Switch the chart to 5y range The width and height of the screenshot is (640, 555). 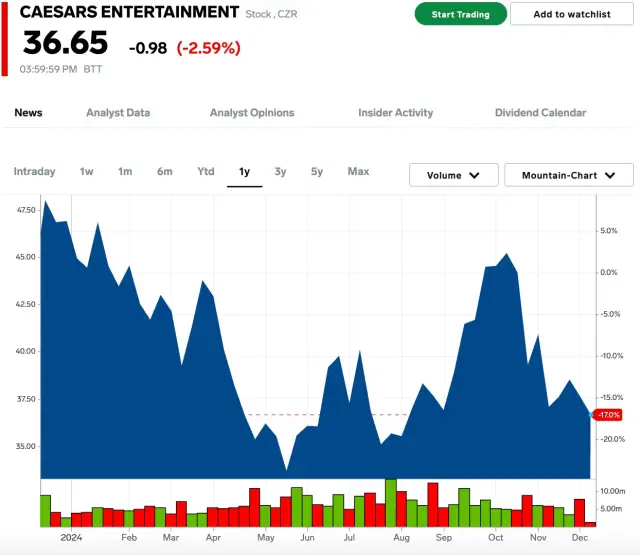(x=317, y=172)
